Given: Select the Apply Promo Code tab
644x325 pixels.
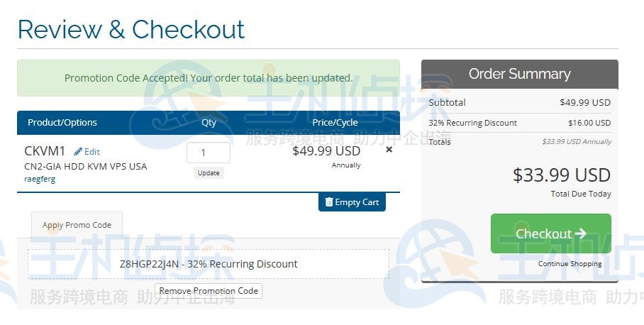Looking at the screenshot, I should click(77, 225).
